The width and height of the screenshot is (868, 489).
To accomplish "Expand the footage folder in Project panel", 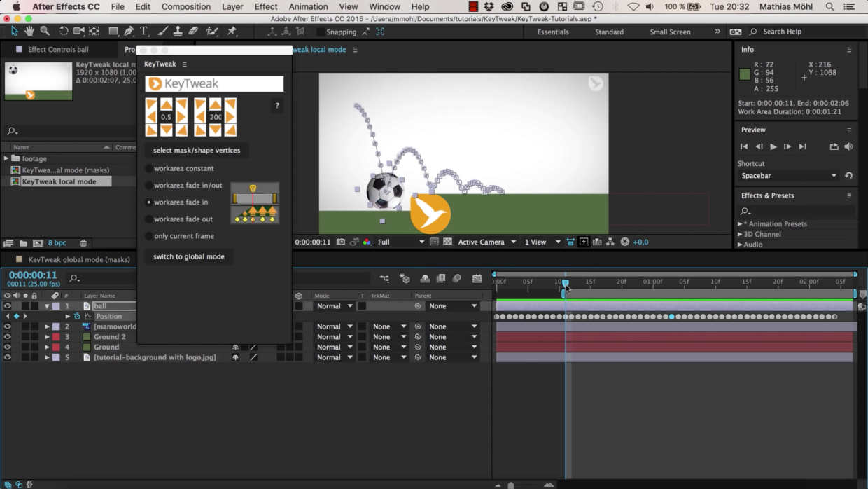I will [x=6, y=159].
